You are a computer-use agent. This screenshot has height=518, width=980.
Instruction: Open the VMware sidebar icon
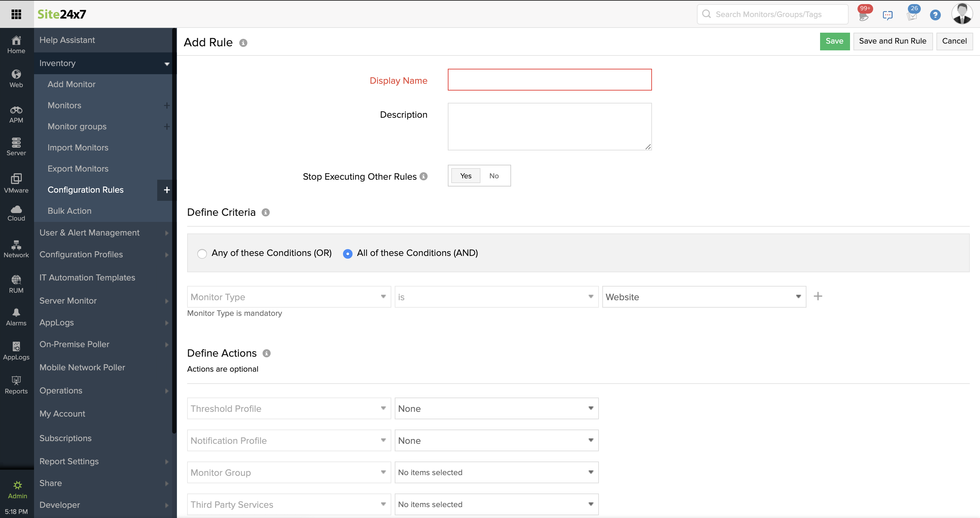point(16,178)
